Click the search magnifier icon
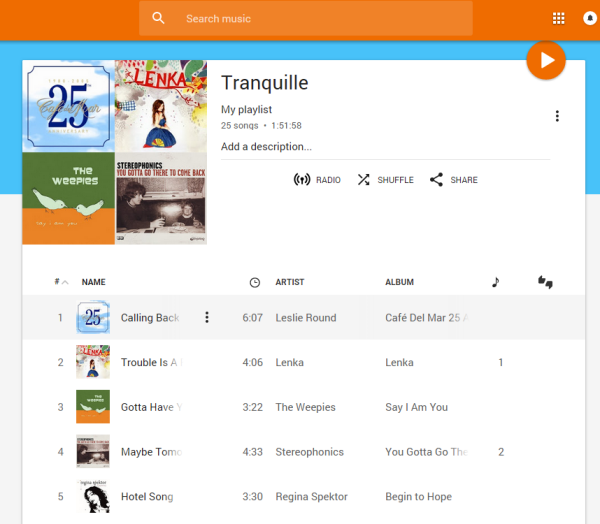Viewport: 600px width, 524px height. tap(158, 18)
